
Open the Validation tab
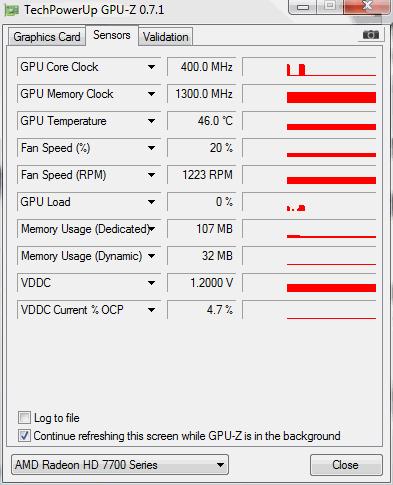tap(166, 37)
